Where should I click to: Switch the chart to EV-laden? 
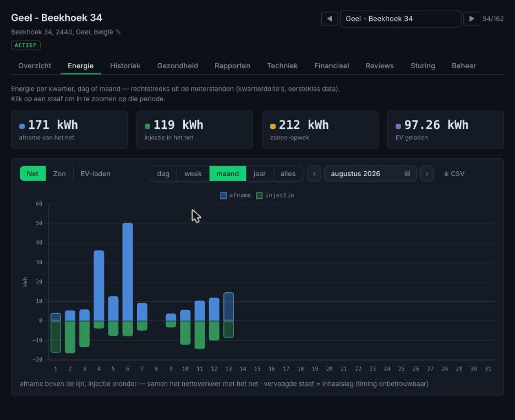95,173
